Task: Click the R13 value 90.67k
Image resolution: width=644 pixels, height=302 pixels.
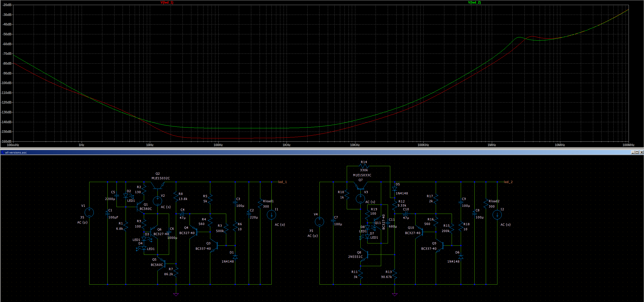Action: [387, 277]
